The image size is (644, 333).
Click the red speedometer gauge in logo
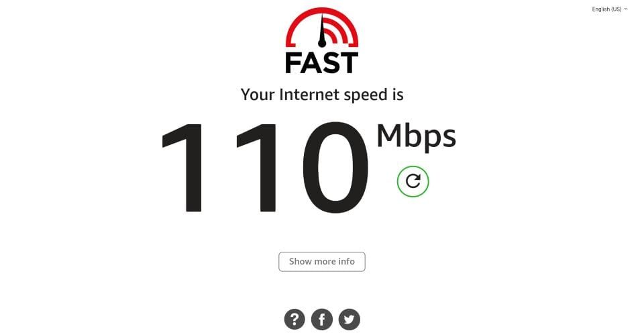tap(322, 27)
